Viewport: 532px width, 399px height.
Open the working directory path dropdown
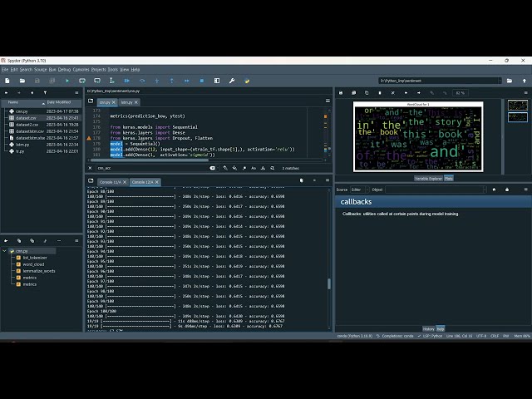[x=500, y=81]
